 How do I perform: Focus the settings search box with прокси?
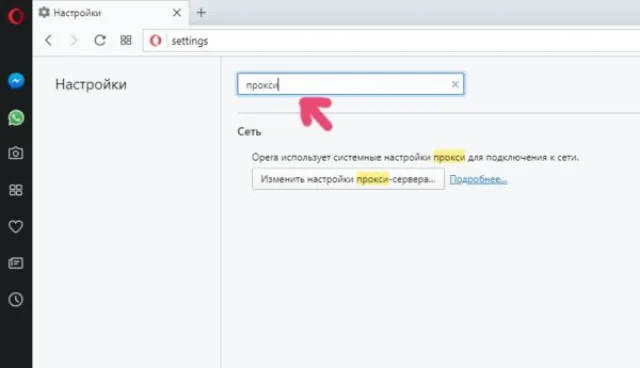click(351, 84)
